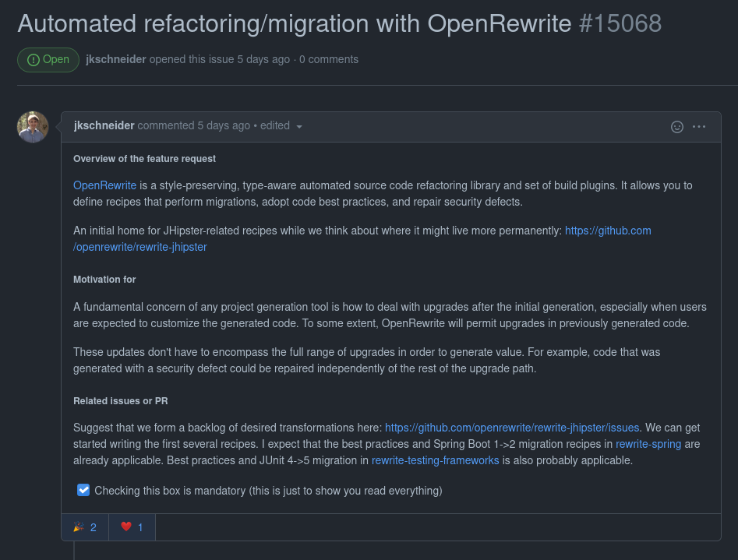
Task: Open the add reaction smiley menu
Action: pos(676,127)
